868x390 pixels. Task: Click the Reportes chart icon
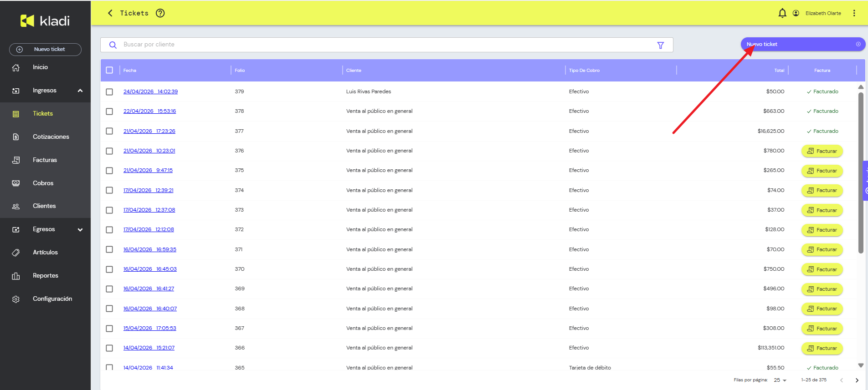pyautogui.click(x=16, y=276)
